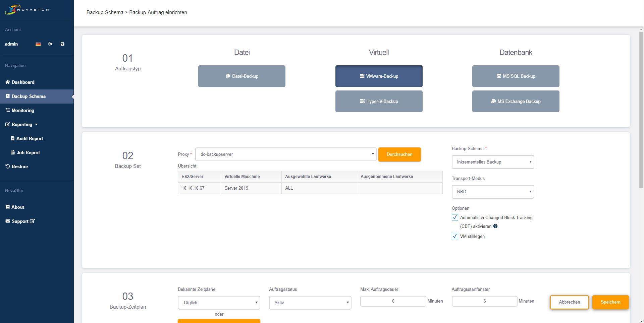Viewport: 644px width, 323px height.
Task: Disable automatic Changed Block Tracking checkbox
Action: (455, 217)
